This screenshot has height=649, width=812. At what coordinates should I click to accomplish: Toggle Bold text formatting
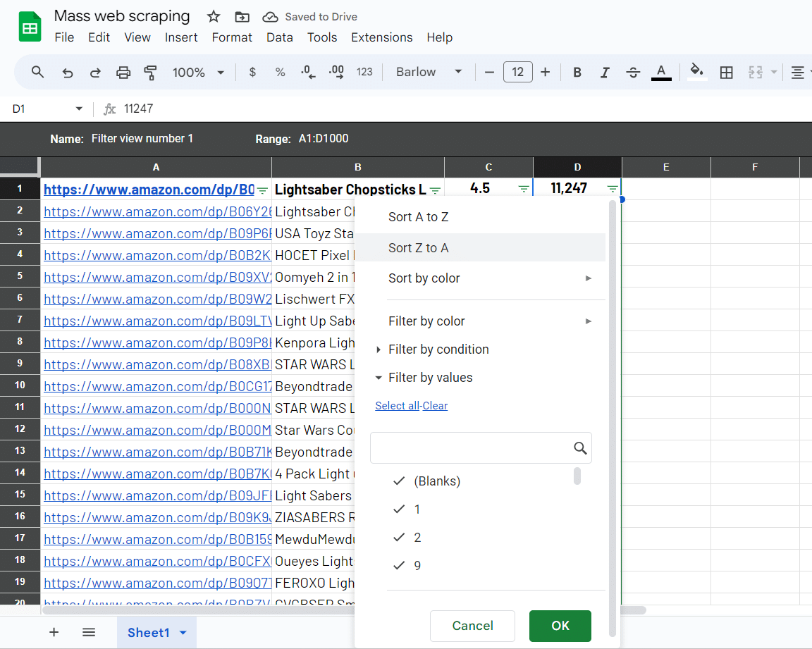[577, 72]
